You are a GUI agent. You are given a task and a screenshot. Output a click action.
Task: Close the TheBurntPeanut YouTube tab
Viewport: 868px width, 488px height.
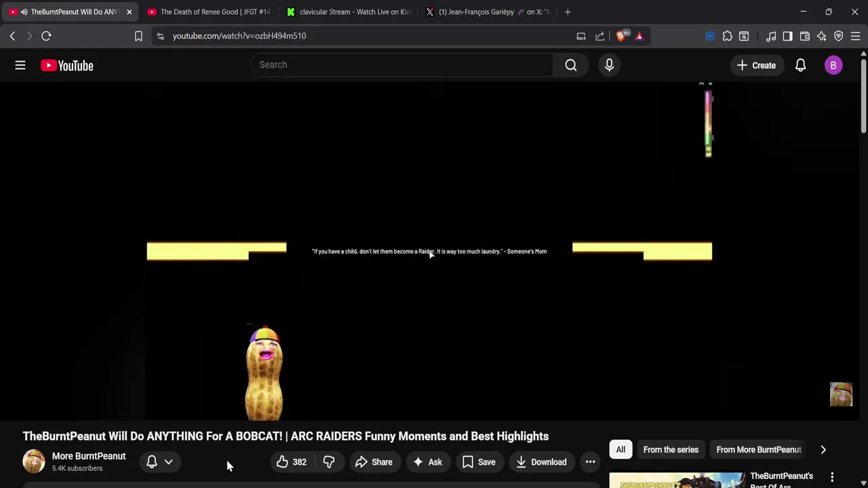(129, 12)
